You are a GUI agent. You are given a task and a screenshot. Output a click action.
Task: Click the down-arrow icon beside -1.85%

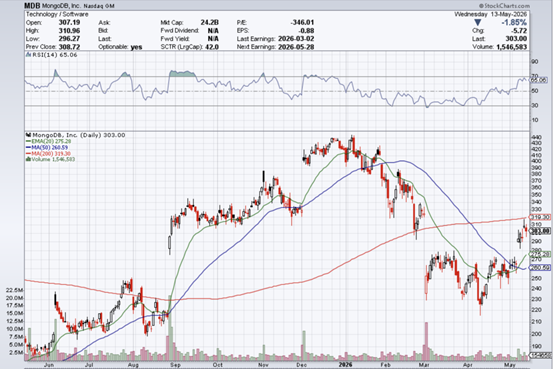coord(478,23)
